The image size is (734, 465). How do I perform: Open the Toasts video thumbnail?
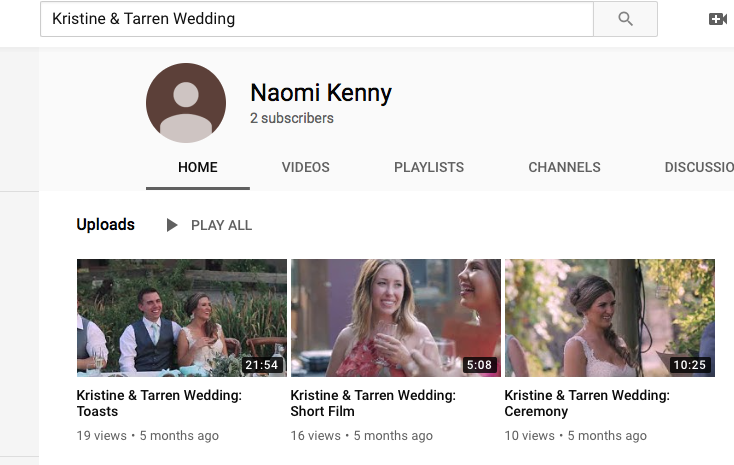pyautogui.click(x=182, y=317)
